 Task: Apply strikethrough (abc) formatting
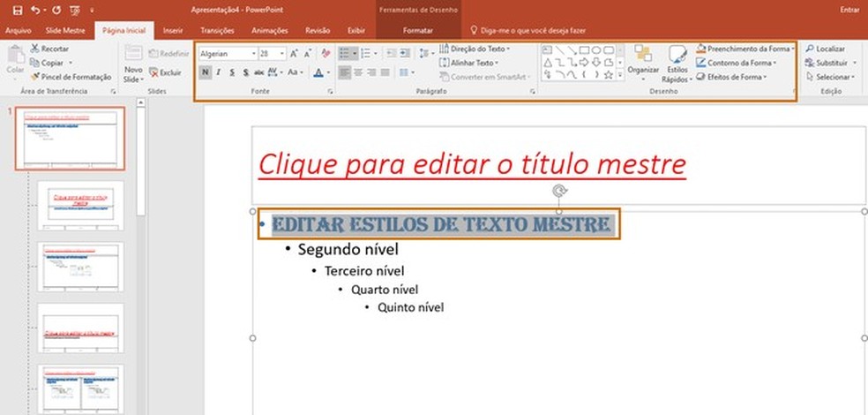[259, 72]
